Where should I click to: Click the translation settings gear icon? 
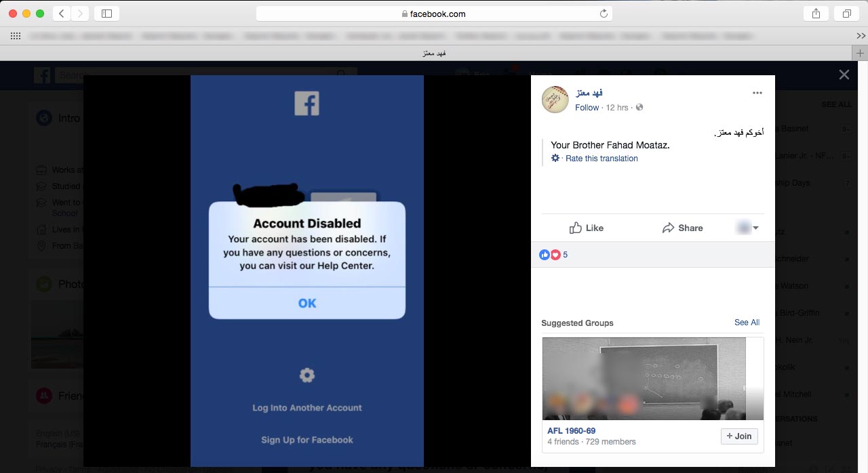pos(555,158)
